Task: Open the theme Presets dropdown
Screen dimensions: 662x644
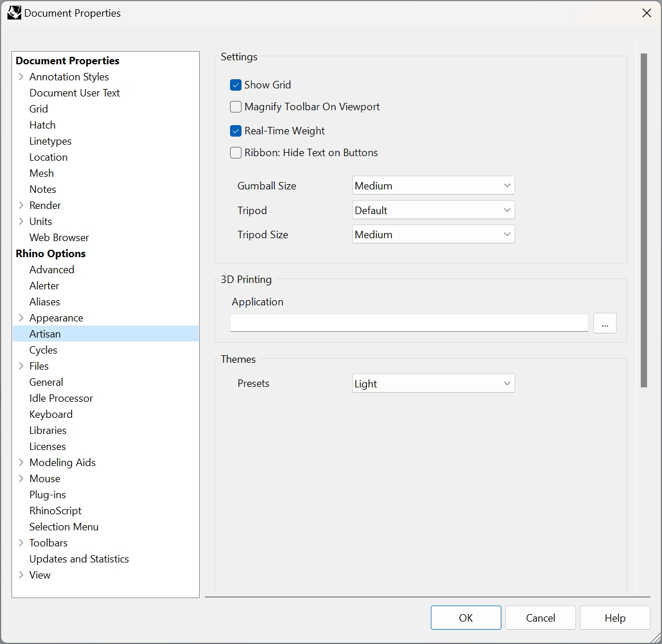Action: [433, 383]
